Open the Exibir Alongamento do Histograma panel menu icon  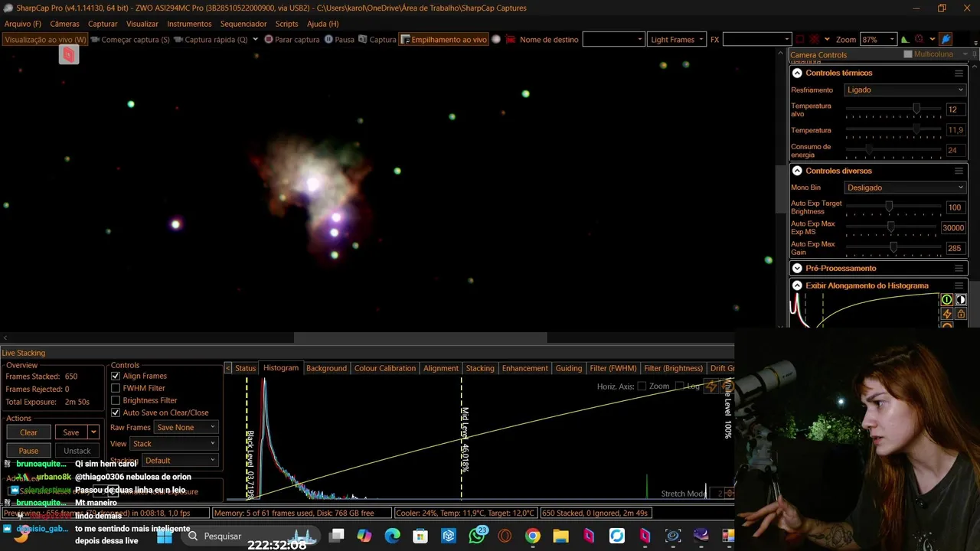(959, 285)
